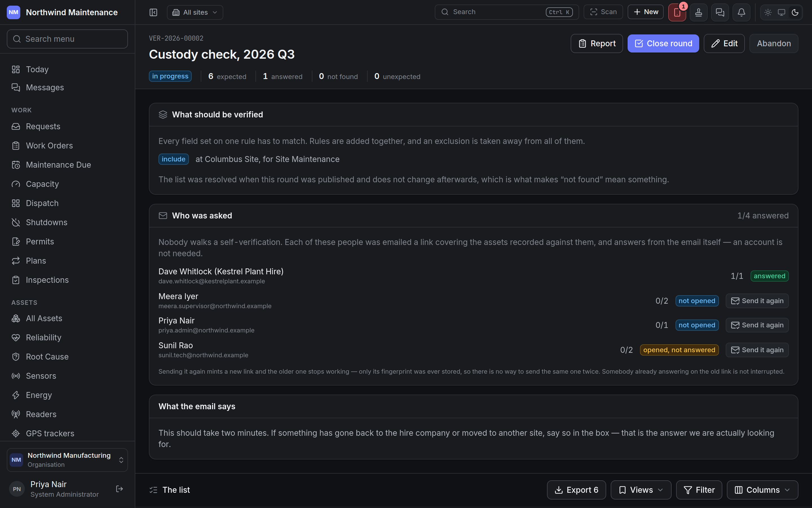
Task: Focus the top Search field
Action: pyautogui.click(x=507, y=12)
